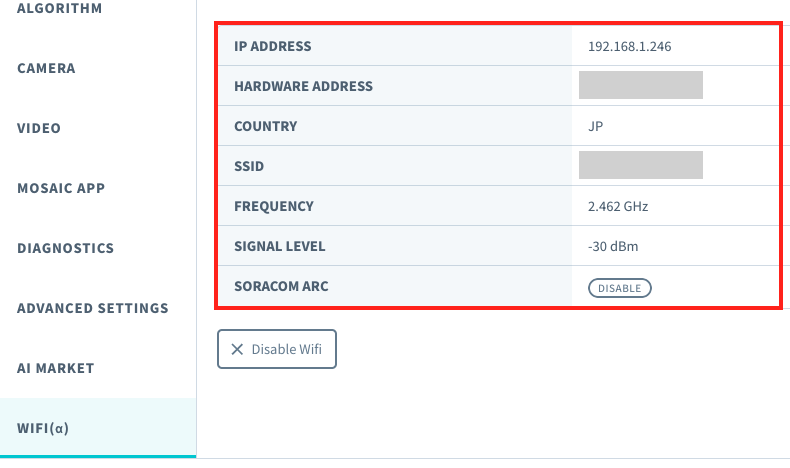Click the COUNTRY value JP
This screenshot has width=790, height=468.
click(596, 126)
